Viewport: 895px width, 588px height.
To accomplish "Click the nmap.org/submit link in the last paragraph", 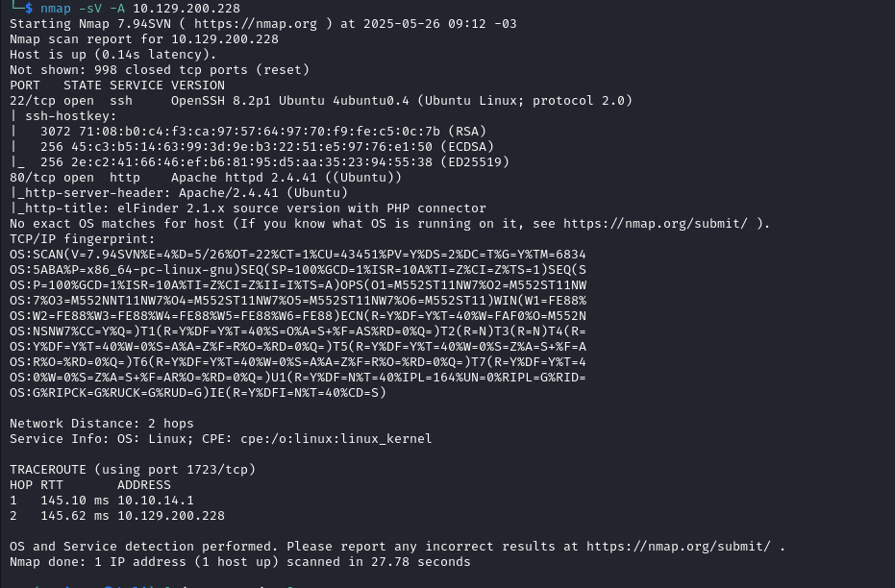I will pos(679,547).
